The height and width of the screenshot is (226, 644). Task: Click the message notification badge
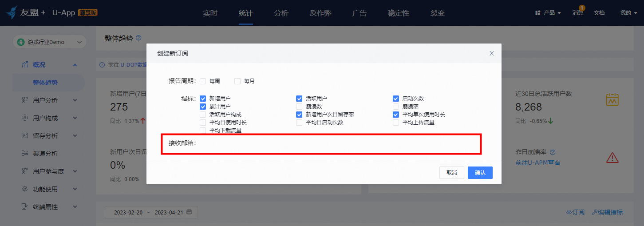point(582,8)
